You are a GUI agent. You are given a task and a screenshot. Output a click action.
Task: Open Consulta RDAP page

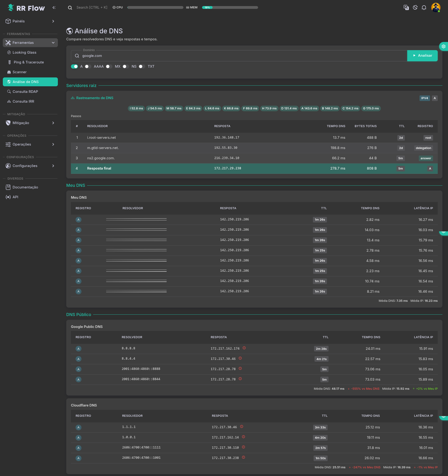point(25,92)
